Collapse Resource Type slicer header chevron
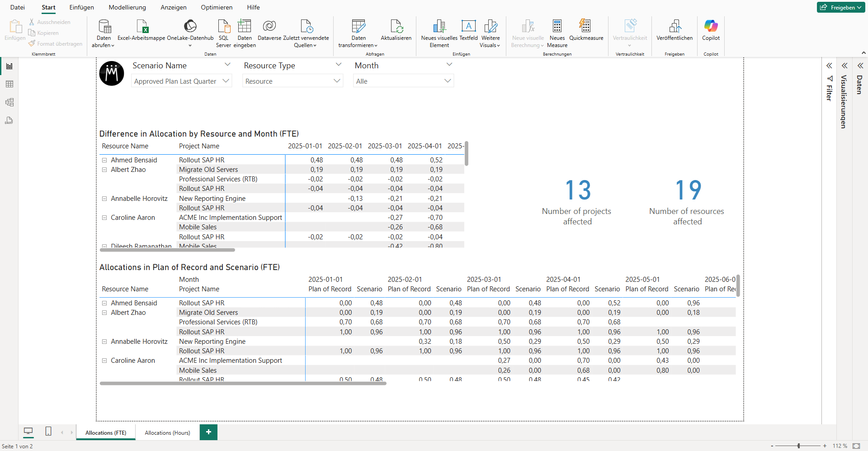Screen dimensions: 868x451 click(339, 65)
